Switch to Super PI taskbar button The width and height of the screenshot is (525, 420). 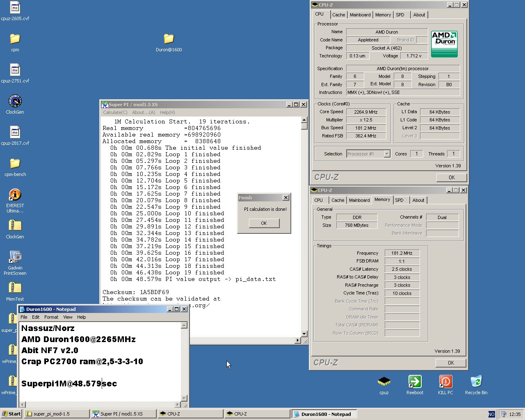coord(123,414)
